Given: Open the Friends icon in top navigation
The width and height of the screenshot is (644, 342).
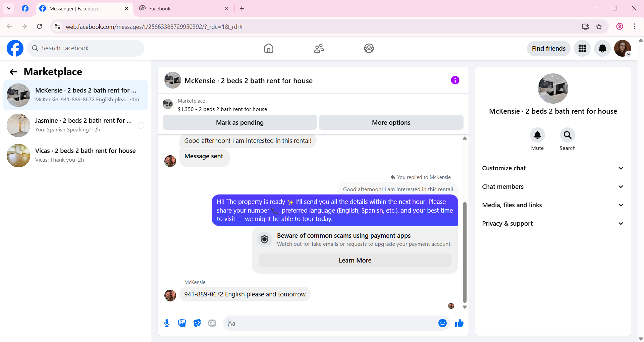Looking at the screenshot, I should click(x=319, y=48).
